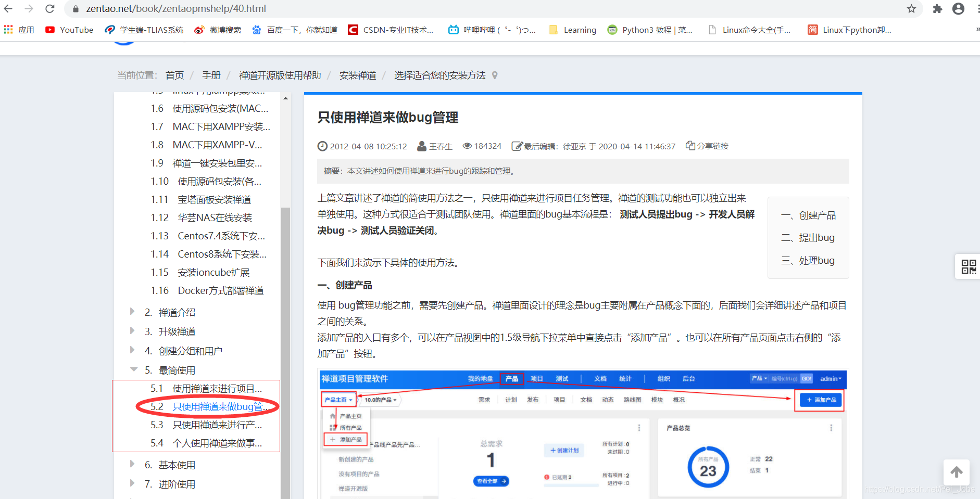Open section 5.4 个人使用禅道来做事
980x499 pixels.
(x=207, y=443)
